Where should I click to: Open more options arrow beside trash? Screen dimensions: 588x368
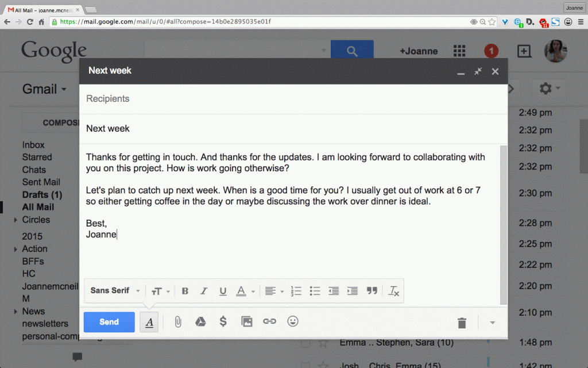tap(492, 323)
